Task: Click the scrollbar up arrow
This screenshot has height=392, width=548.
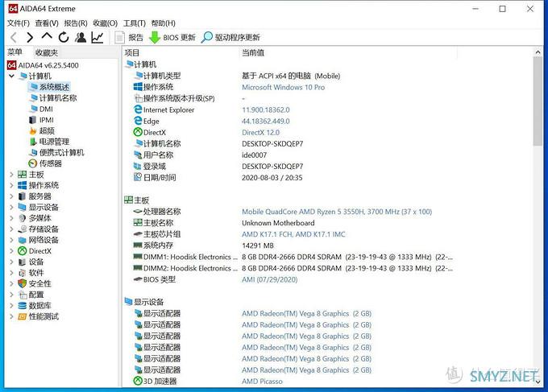Action: tap(538, 52)
